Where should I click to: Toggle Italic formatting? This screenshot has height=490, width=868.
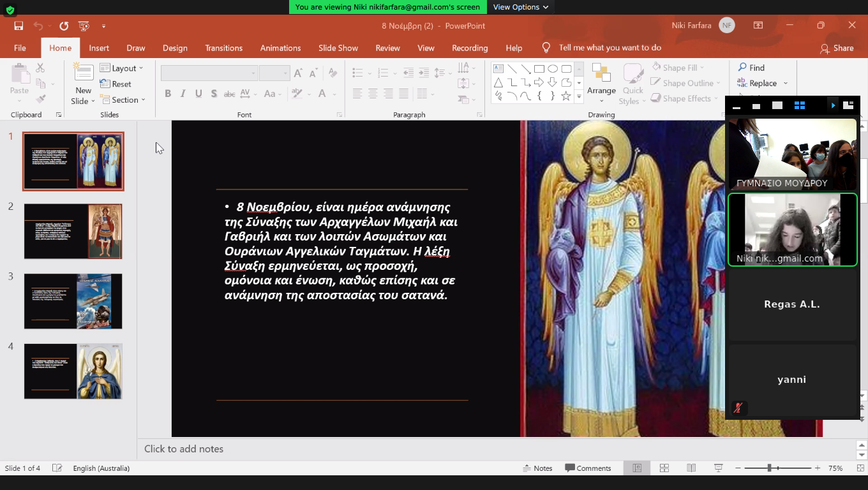pos(183,94)
